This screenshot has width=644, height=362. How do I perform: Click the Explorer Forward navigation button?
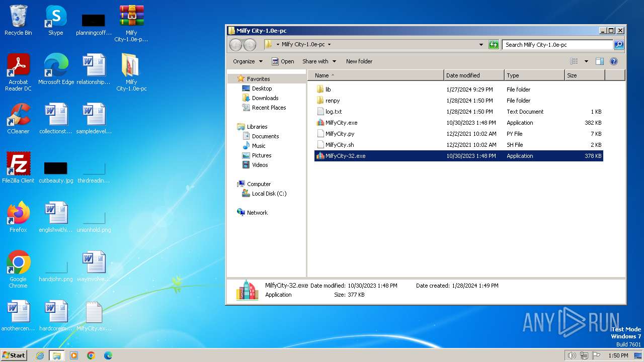[250, 45]
